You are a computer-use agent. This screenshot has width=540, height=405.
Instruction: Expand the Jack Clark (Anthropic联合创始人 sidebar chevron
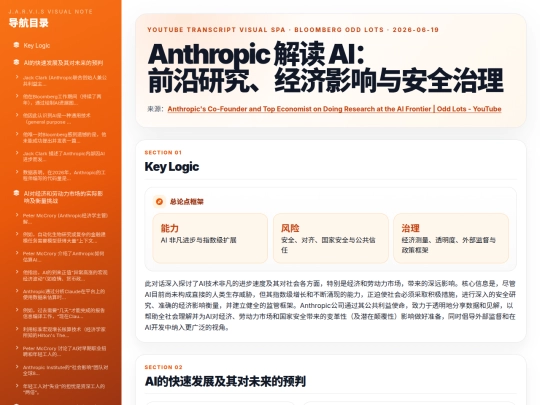click(x=17, y=77)
